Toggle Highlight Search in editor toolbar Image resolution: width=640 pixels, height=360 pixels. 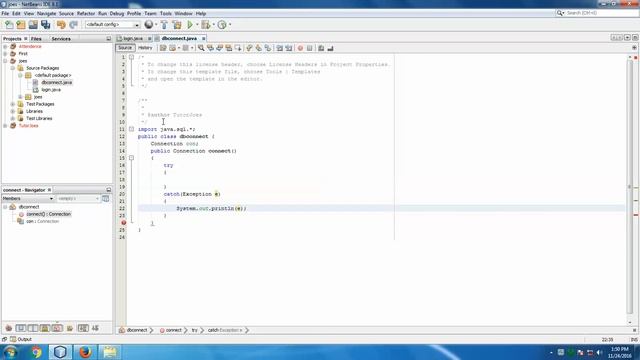[229, 48]
